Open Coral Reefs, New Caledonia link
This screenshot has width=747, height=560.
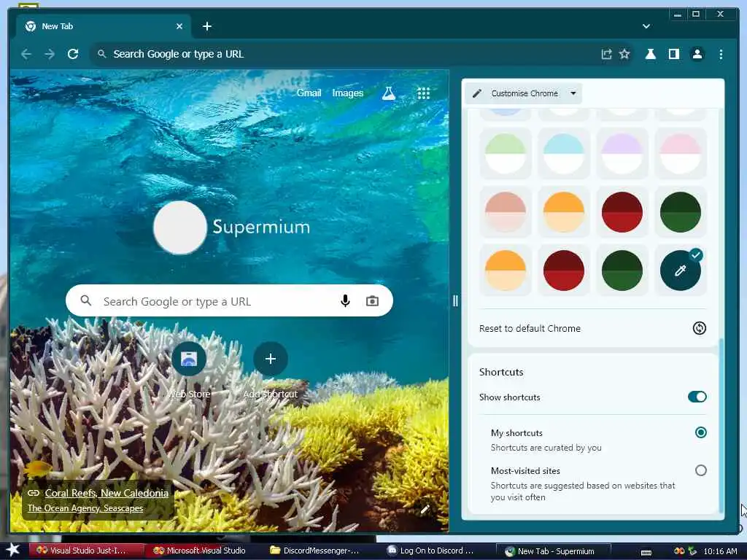click(x=107, y=494)
